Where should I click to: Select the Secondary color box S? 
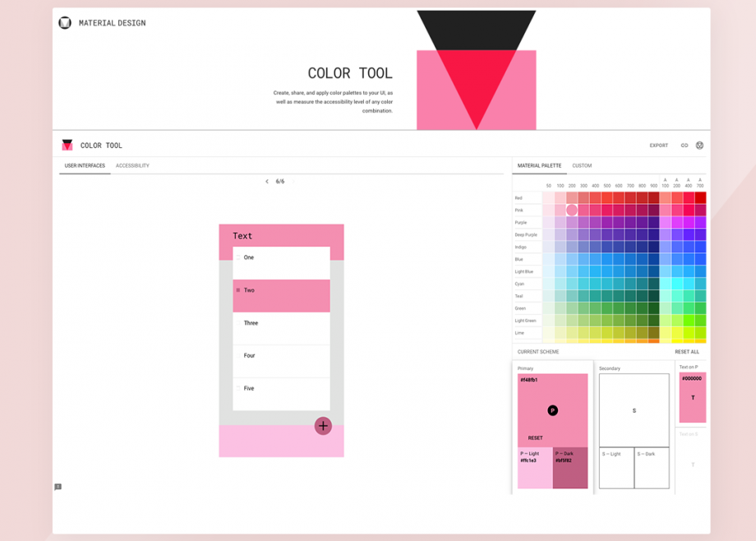634,410
